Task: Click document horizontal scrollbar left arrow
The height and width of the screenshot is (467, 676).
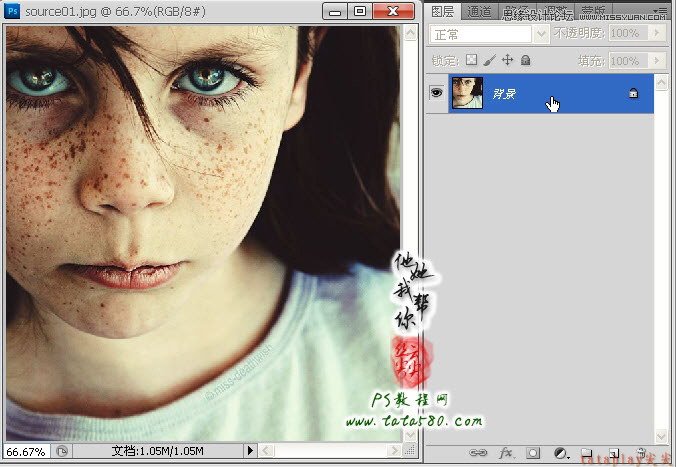Action: [266, 451]
